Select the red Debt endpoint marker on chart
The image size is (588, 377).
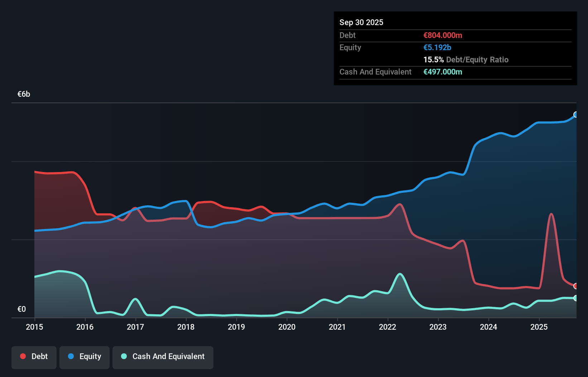pos(575,286)
